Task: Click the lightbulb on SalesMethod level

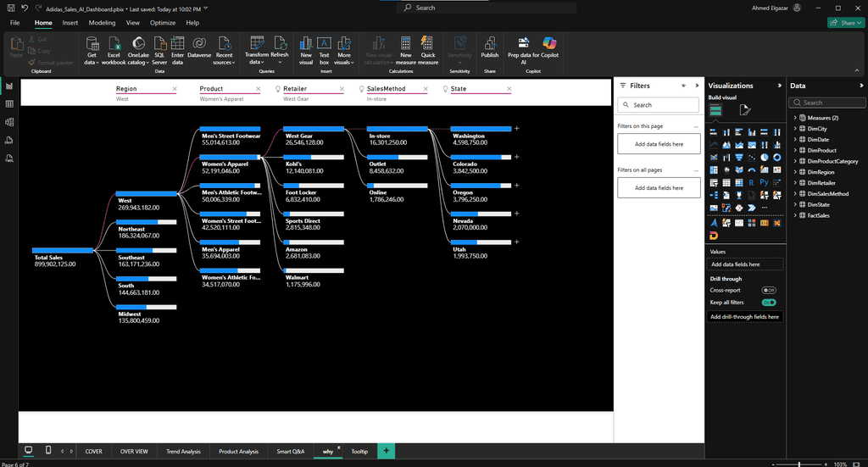Action: pos(361,88)
